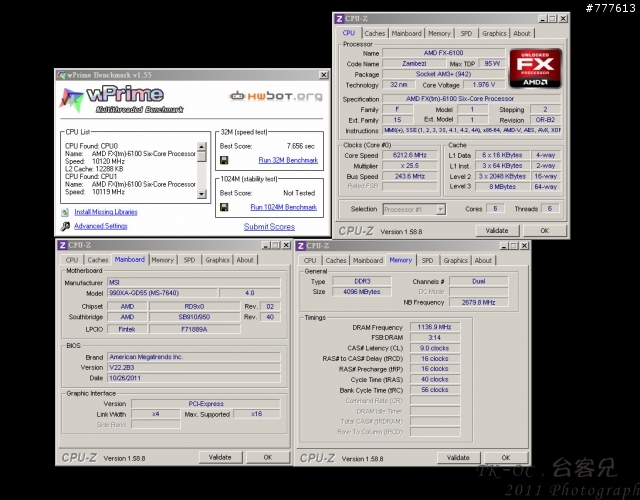Click the Z icon in the CPU tab window's title bar
This screenshot has height=500, width=640.
[x=339, y=19]
